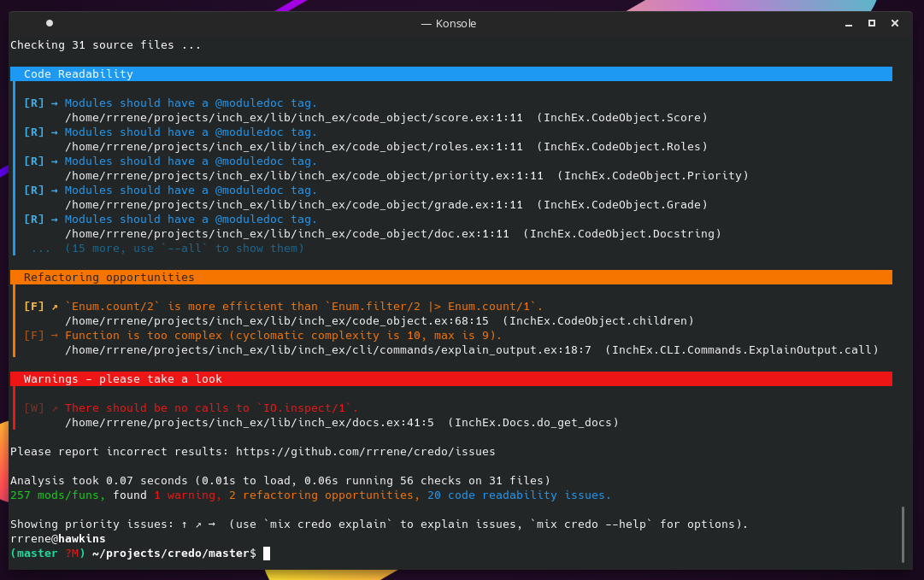Click the [W] warning tag for IO.inspect
Viewport: 924px width, 580px height.
[33, 408]
